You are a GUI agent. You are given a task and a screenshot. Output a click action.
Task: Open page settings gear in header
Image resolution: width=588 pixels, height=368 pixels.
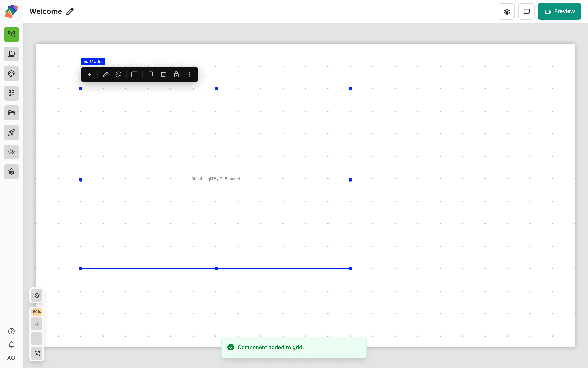[507, 11]
